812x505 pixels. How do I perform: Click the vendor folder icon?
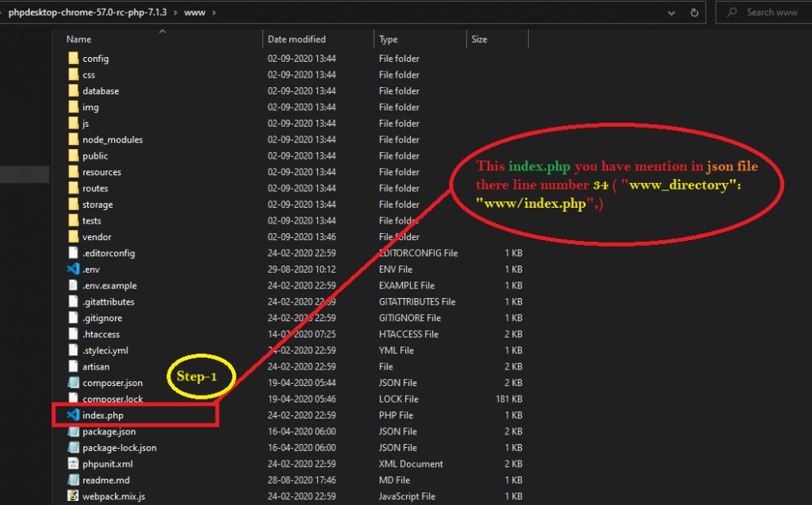(73, 237)
